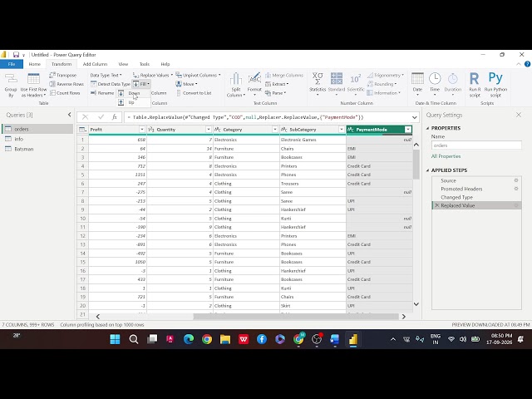Transpose the table
Viewport: 532px width, 399px height.
coord(63,75)
